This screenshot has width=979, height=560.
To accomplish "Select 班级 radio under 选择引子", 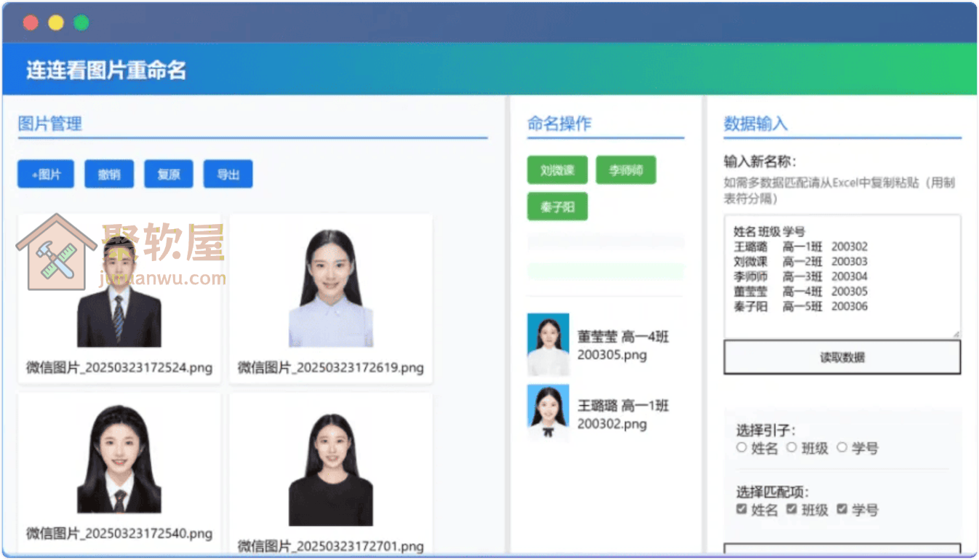I will click(x=791, y=447).
